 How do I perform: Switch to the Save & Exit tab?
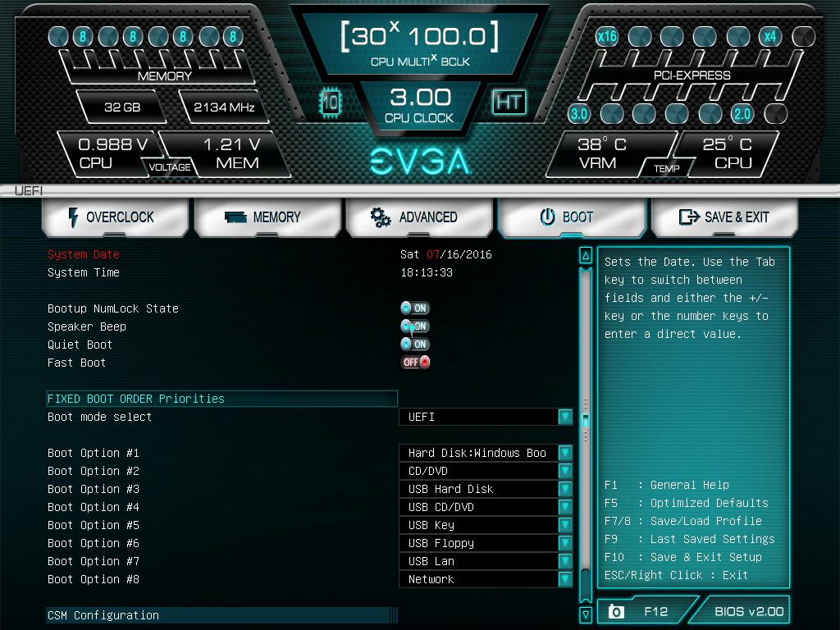[x=725, y=217]
